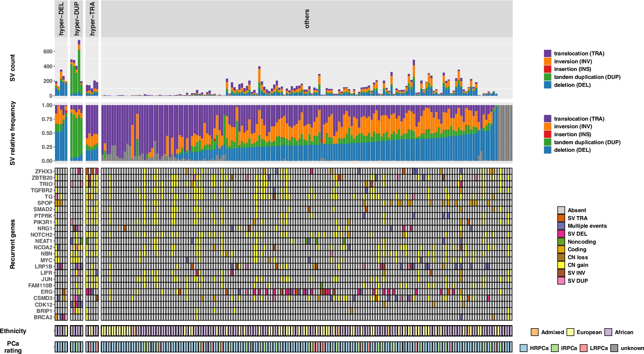This screenshot has height=354, width=644.
Task: Click the NEAT1 gene label
Action: coord(44,241)
